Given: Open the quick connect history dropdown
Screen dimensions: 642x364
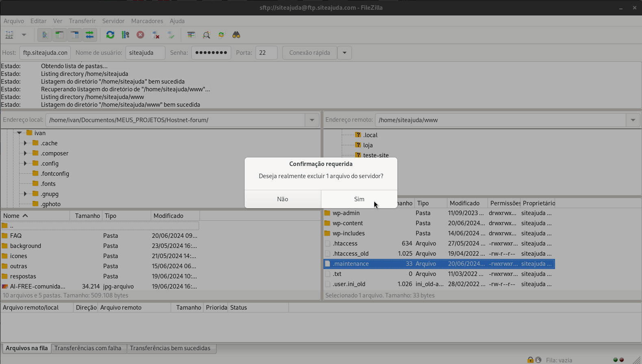Looking at the screenshot, I should [345, 53].
